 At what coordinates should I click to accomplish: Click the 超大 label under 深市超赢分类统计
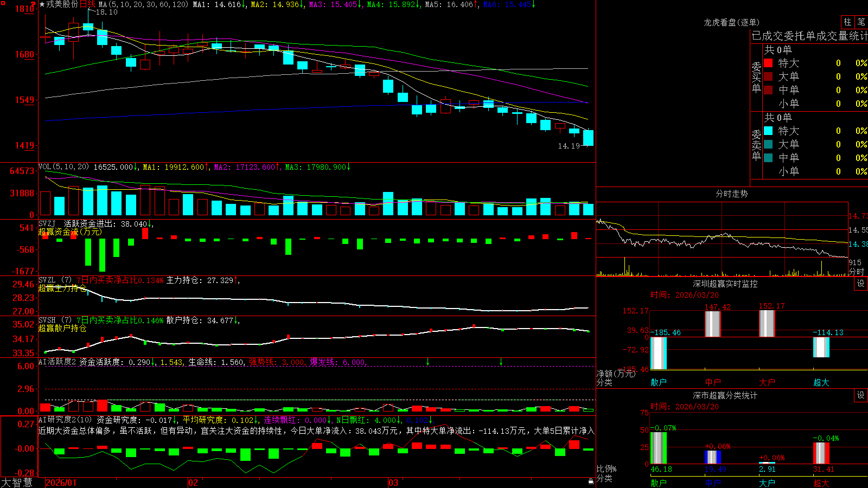[821, 483]
